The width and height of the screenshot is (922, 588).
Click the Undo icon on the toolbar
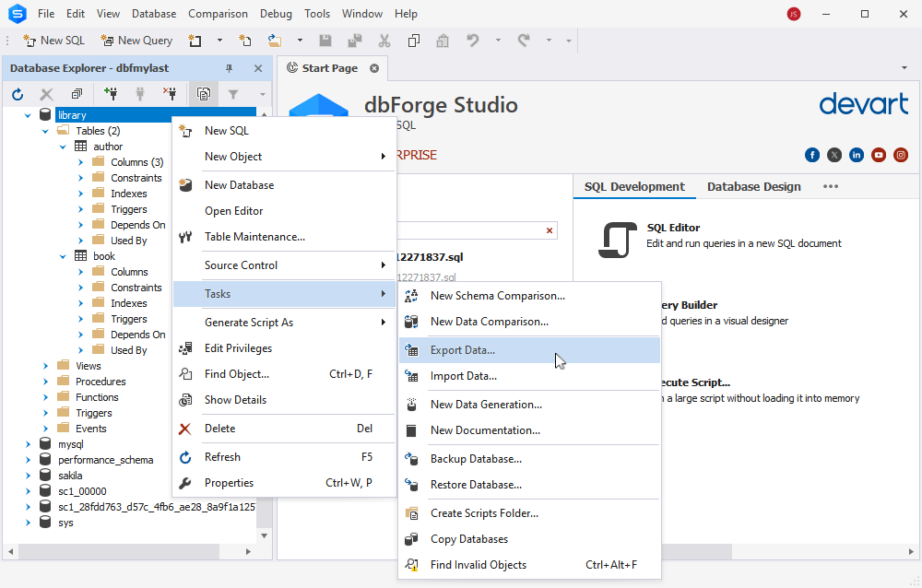tap(471, 41)
